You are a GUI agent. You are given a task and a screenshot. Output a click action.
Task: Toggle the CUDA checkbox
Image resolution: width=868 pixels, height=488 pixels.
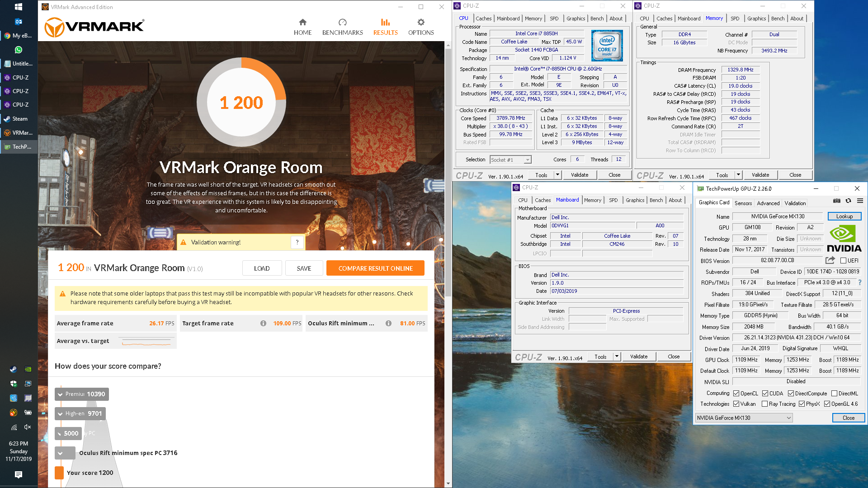pos(765,394)
